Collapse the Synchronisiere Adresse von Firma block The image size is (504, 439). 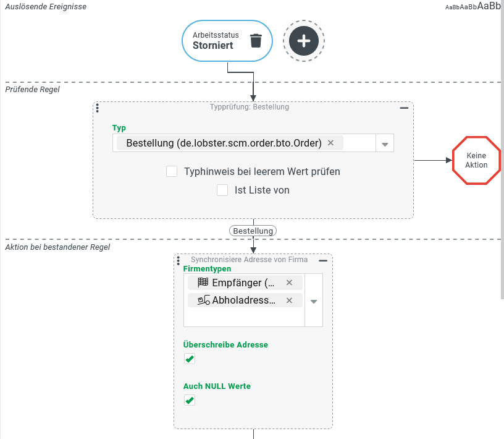[x=323, y=260]
